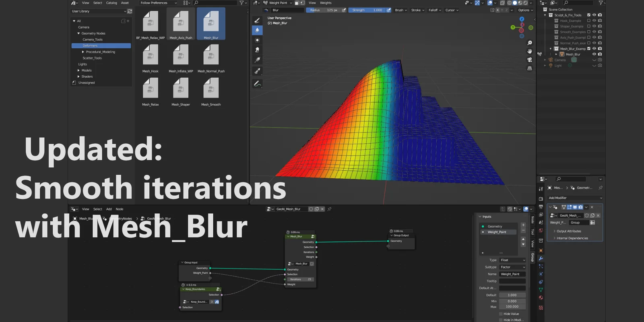Open the Modifiers wrench properties tab

click(x=541, y=258)
